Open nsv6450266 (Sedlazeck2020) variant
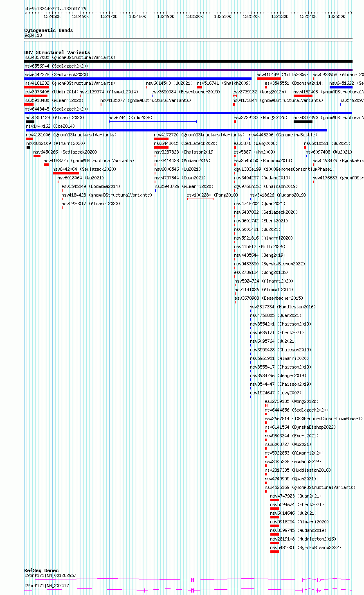364x595 pixels. 65,152
